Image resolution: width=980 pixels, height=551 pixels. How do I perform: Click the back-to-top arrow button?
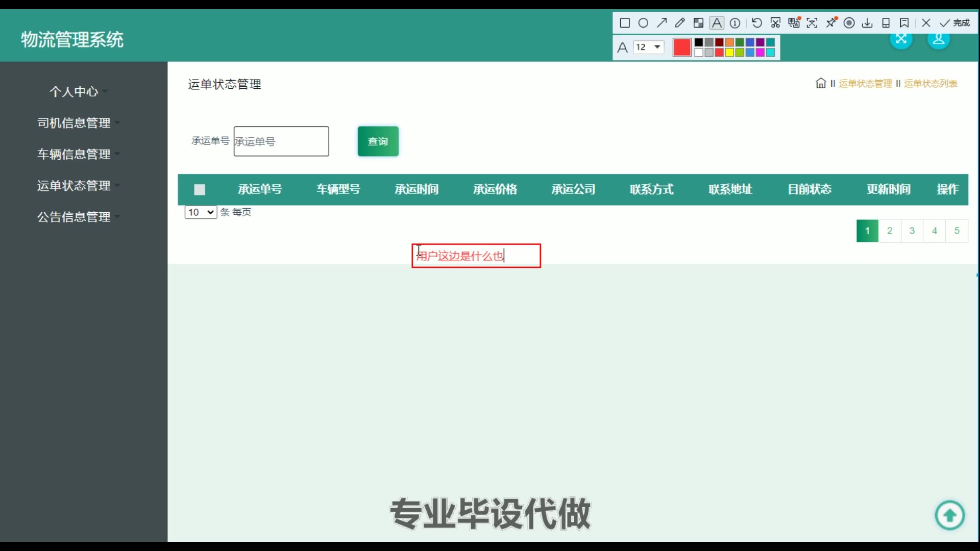949,516
